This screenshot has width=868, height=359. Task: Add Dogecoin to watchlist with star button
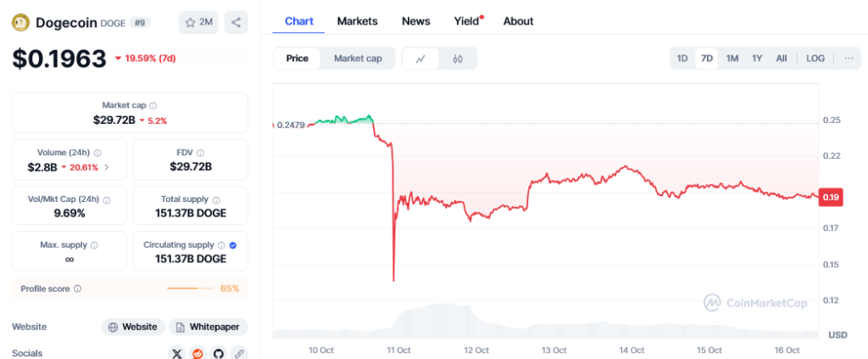point(198,22)
